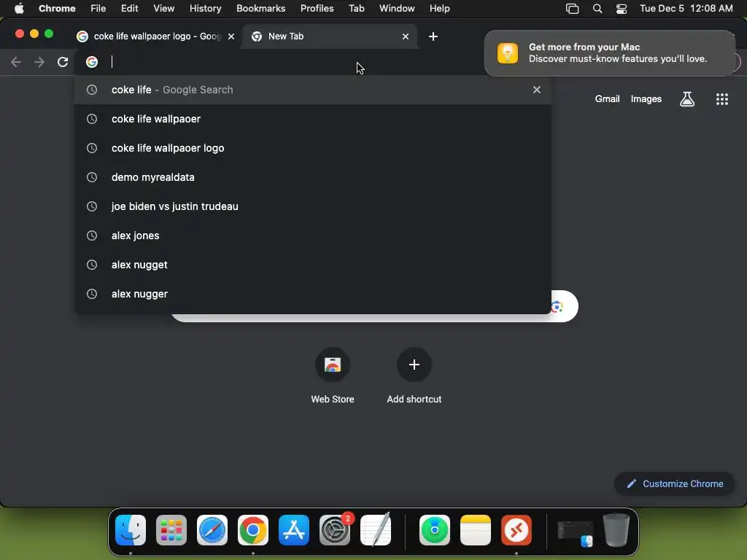Reload the current page

point(63,62)
